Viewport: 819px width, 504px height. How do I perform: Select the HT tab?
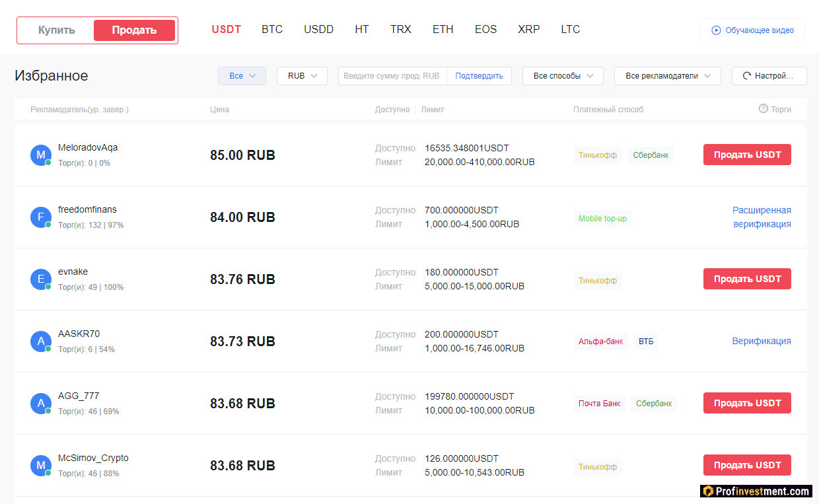[x=362, y=30]
